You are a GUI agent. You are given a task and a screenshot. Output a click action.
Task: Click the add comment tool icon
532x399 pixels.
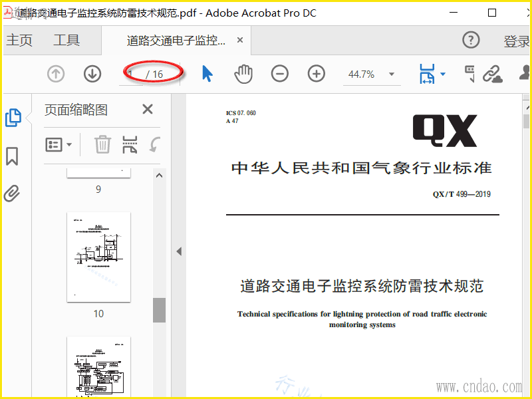[470, 74]
